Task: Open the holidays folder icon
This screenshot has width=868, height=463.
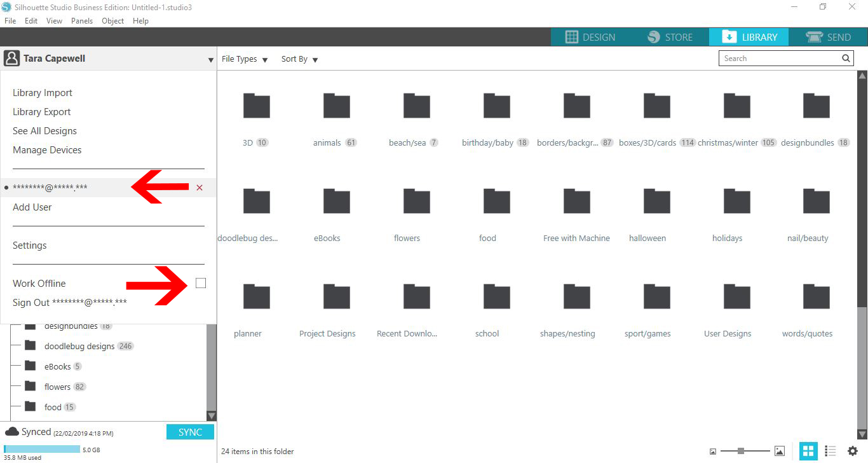Action: pyautogui.click(x=737, y=201)
